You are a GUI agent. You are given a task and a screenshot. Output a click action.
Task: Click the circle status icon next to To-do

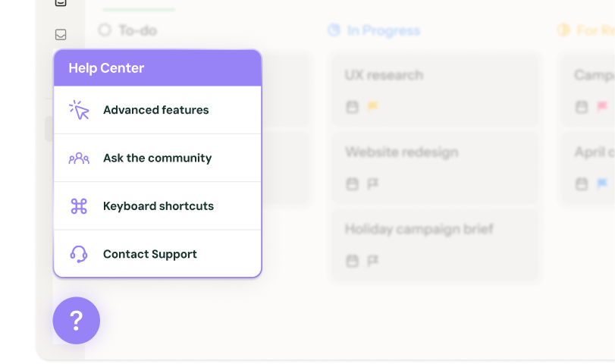pos(105,30)
